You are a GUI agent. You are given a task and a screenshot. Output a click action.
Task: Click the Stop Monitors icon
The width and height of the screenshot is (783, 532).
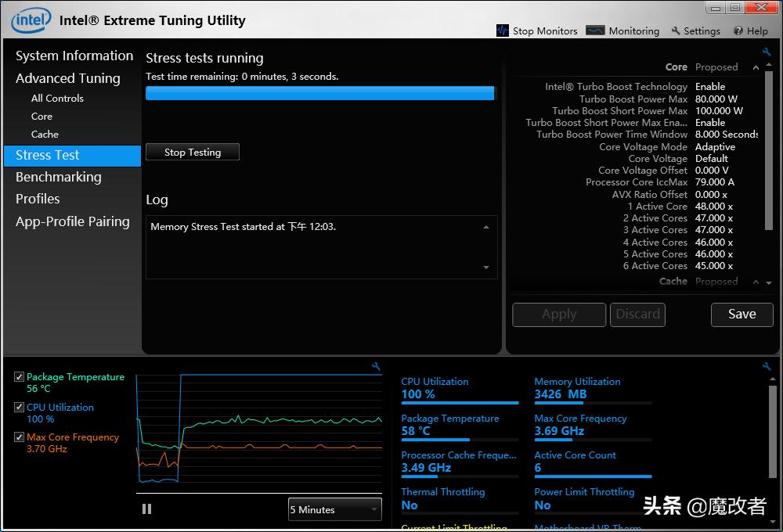point(503,31)
